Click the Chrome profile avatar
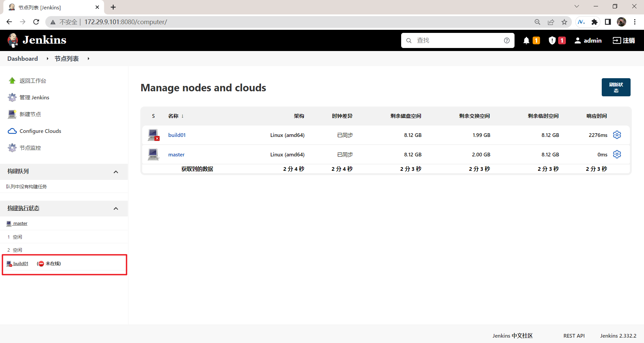644x343 pixels. 622,22
